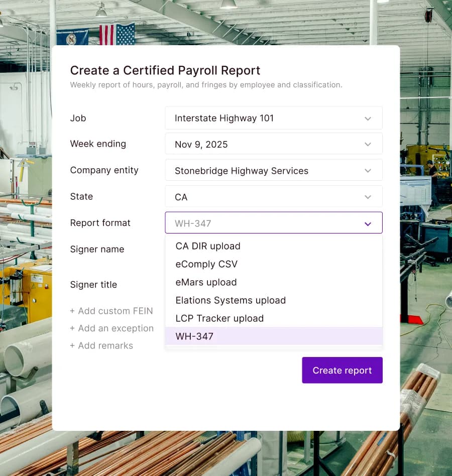Click the chevron in the Job field
The height and width of the screenshot is (476, 452).
coord(368,118)
